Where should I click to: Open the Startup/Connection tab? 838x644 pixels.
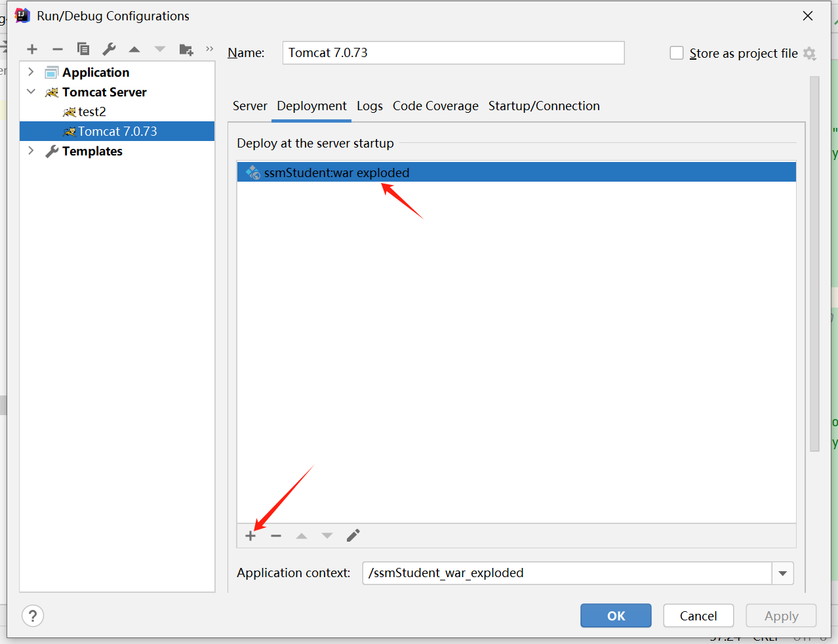544,106
